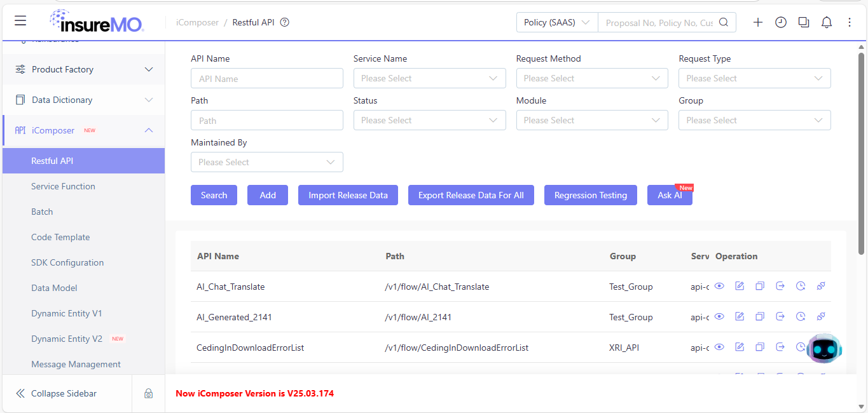Edit the CedingInDownloadErrorList row
The height and width of the screenshot is (413, 868).
pos(740,347)
